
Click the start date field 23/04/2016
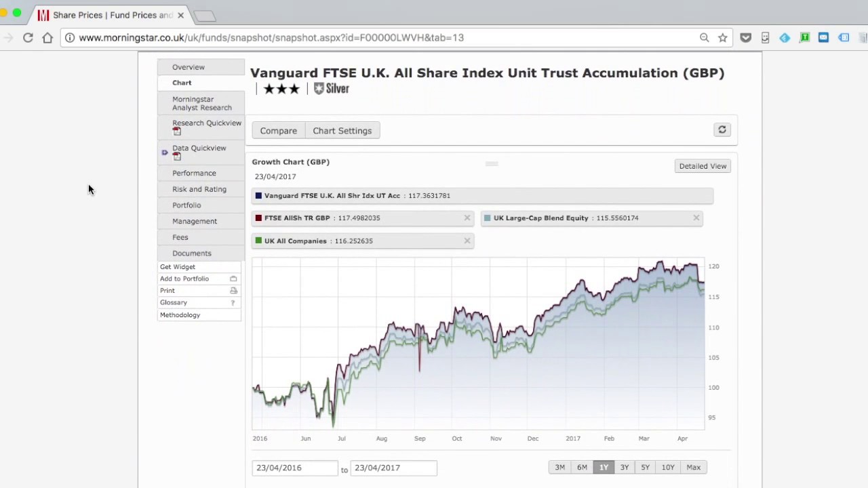295,468
